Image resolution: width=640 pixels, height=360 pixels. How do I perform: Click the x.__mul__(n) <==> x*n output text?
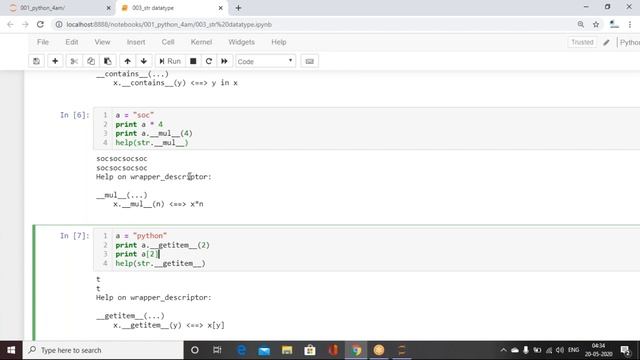[x=158, y=204]
